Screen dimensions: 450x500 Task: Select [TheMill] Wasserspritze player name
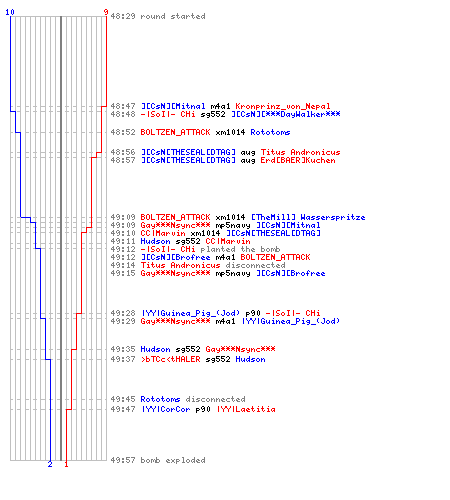coord(308,217)
